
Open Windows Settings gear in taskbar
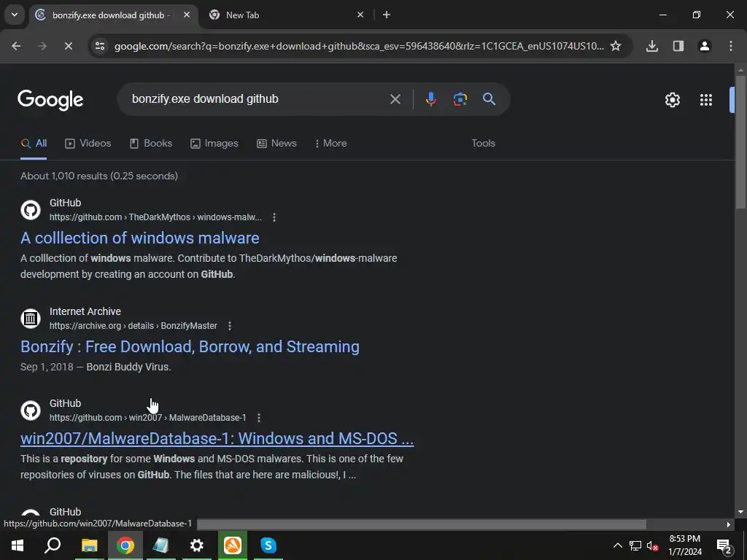[197, 545]
